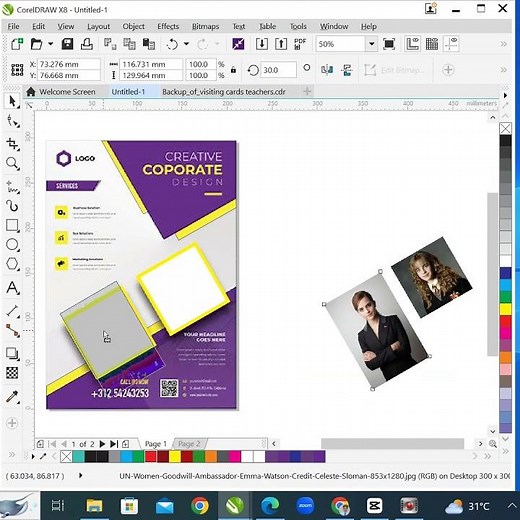Select the Color Eyedropper tool
Image resolution: width=520 pixels, height=520 pixels.
12,397
